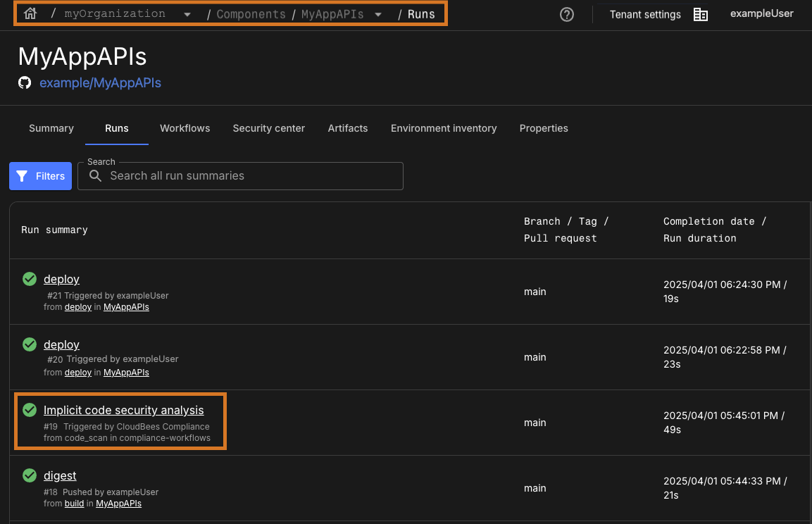Click green success icon for deploy #21
The height and width of the screenshot is (524, 812).
30,279
